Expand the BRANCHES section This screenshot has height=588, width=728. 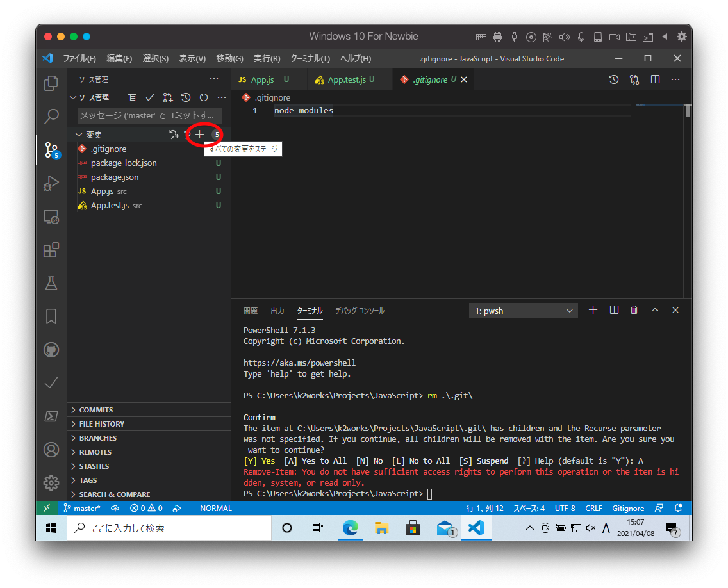pos(149,438)
